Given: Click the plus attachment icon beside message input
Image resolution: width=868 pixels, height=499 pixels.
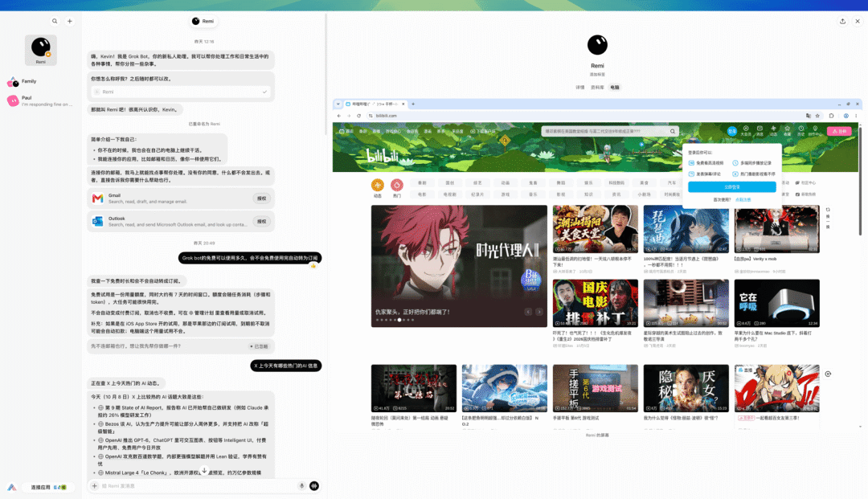Looking at the screenshot, I should pos(95,485).
